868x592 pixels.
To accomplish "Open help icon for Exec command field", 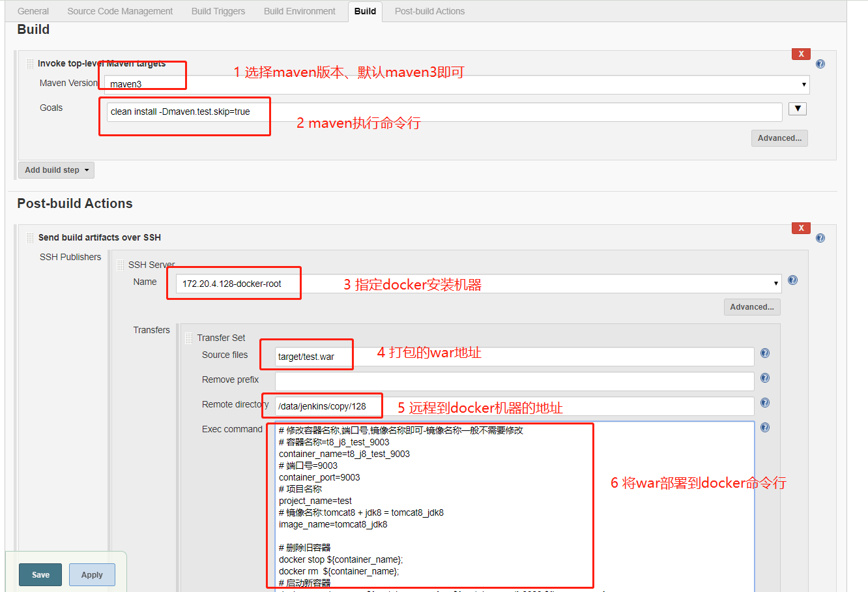I will [x=765, y=428].
